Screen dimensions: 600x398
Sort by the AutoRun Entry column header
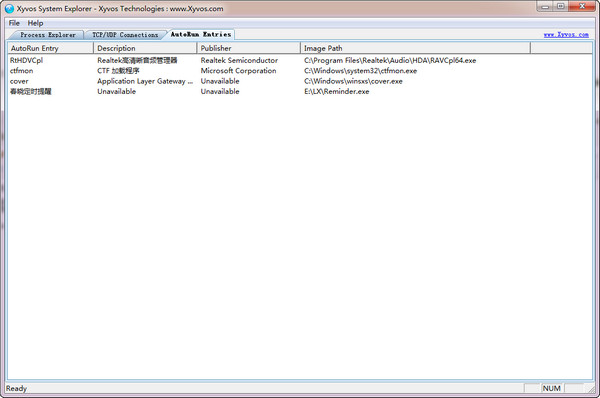[51, 48]
